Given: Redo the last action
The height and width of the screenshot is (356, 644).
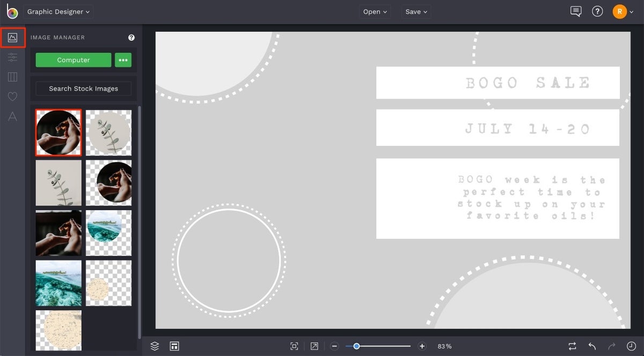Looking at the screenshot, I should 611,346.
